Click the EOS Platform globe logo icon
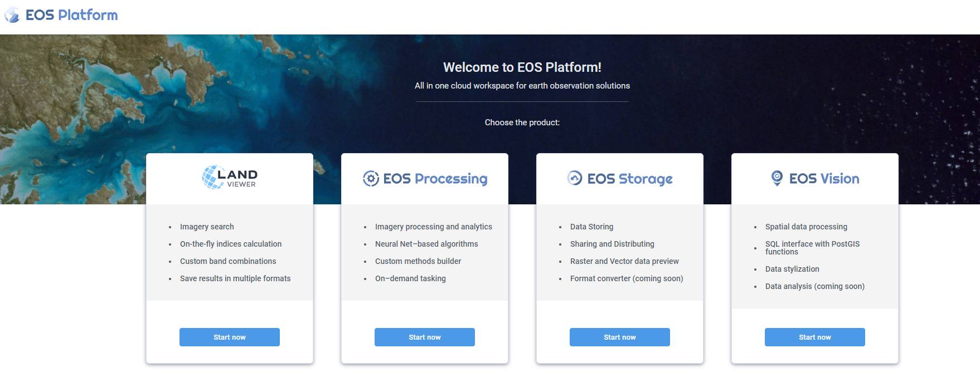 [x=12, y=15]
